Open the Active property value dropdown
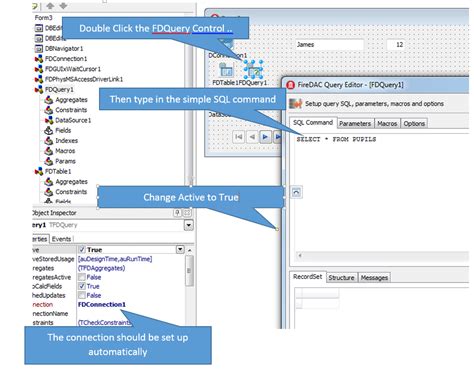This screenshot has width=474, height=370. click(180, 249)
